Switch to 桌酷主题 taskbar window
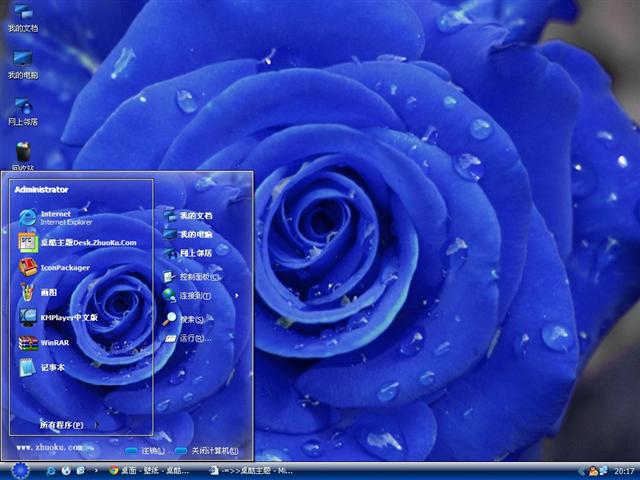The image size is (640, 480). click(x=252, y=470)
